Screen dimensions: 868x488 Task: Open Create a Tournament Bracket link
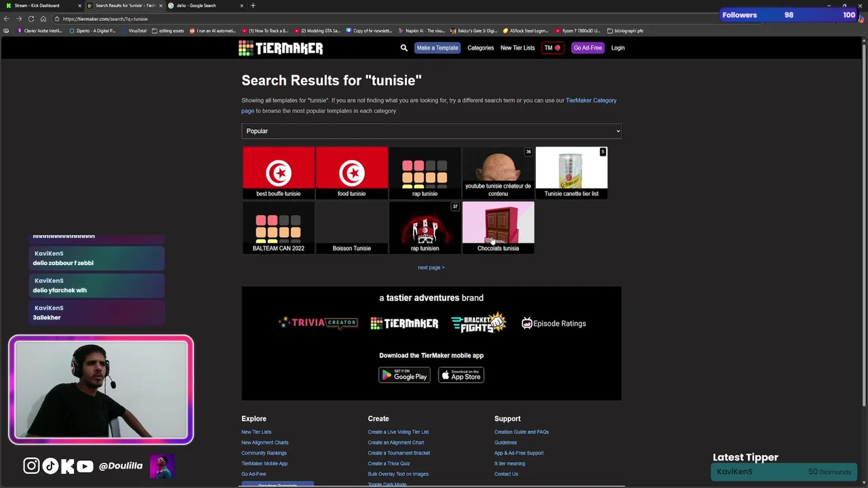tap(399, 453)
